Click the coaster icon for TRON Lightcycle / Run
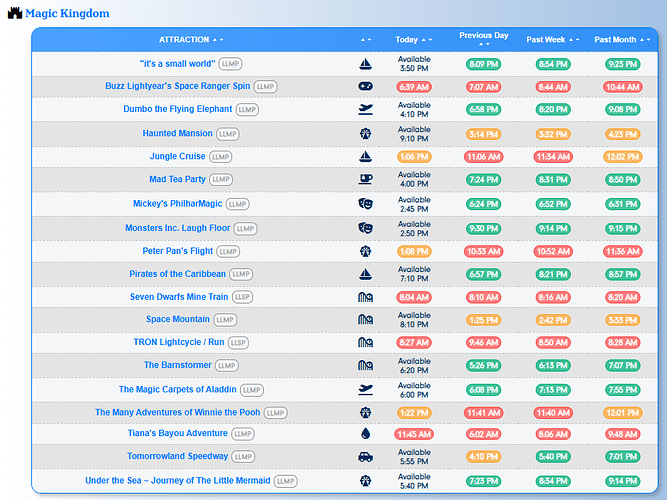 tap(365, 342)
